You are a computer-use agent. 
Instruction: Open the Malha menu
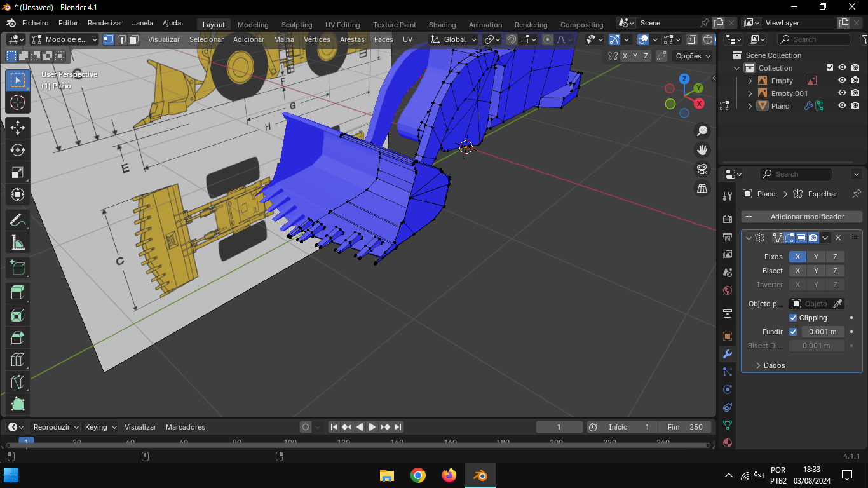tap(284, 39)
